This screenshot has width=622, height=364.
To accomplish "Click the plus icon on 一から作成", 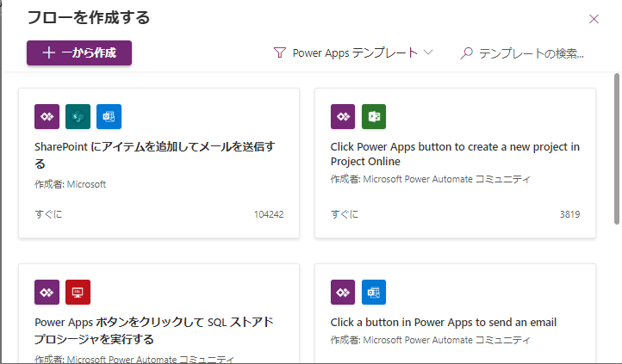I will [48, 52].
